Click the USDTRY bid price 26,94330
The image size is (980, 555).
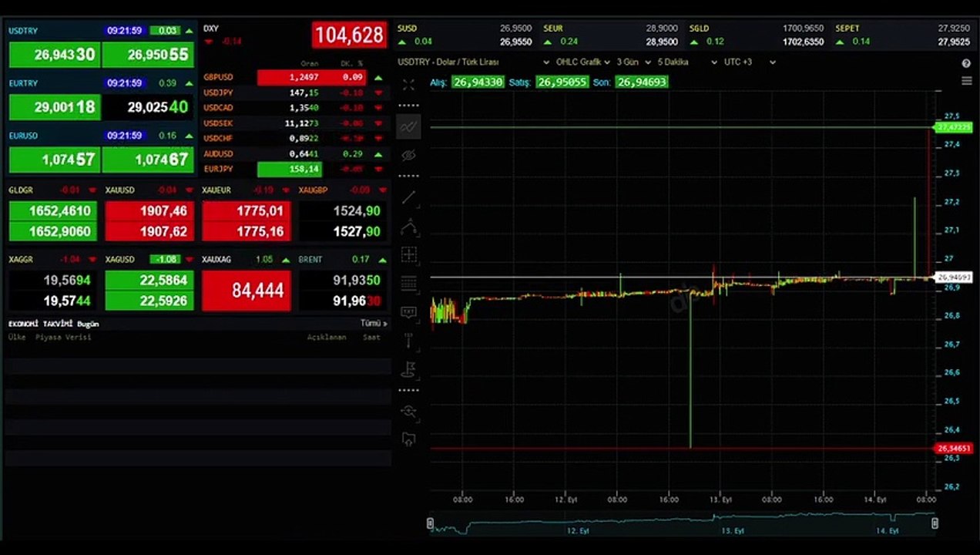tap(55, 55)
